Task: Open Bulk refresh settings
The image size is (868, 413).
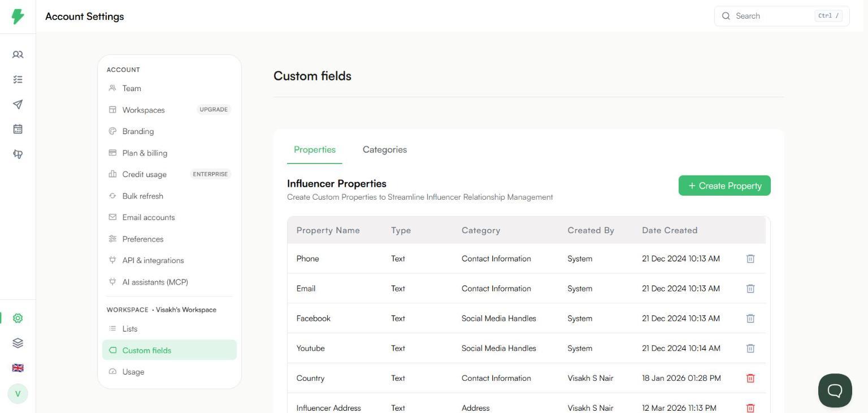Action: (x=170, y=196)
